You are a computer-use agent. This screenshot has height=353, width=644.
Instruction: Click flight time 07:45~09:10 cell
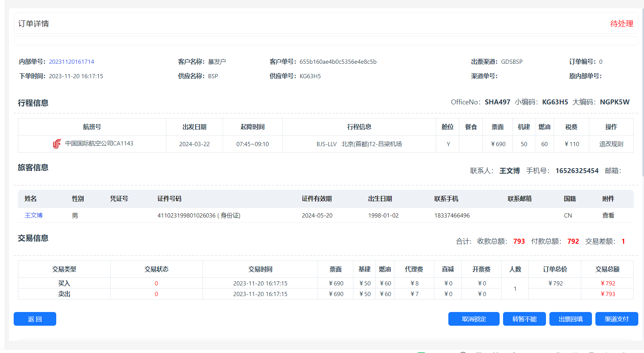pos(253,144)
